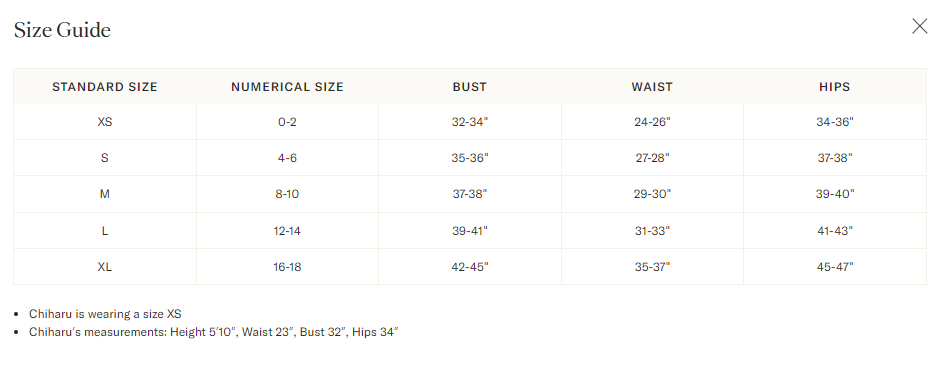Select the XS size row cell

click(105, 122)
